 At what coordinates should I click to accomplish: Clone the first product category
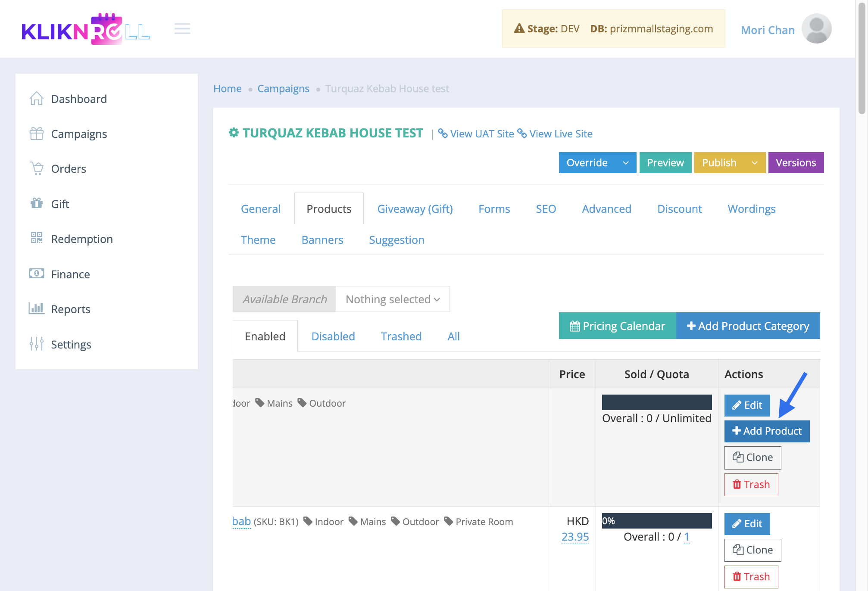[x=753, y=457]
